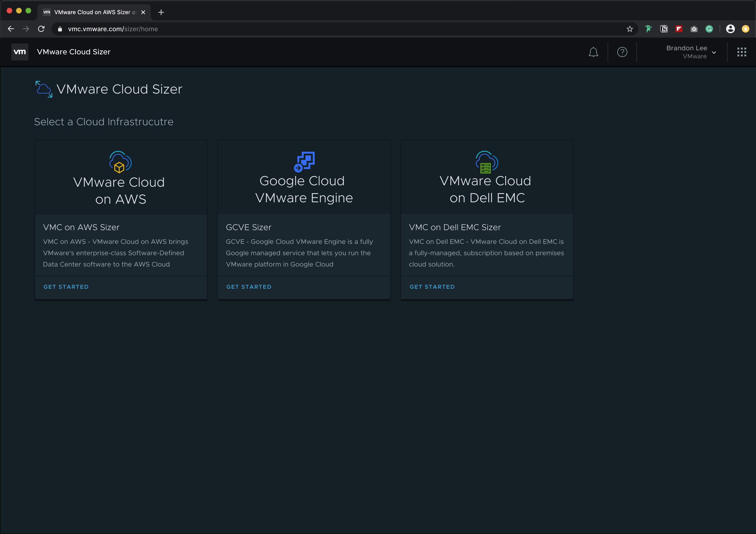Click the Notion browser extension icon
The image size is (756, 534).
click(x=664, y=29)
